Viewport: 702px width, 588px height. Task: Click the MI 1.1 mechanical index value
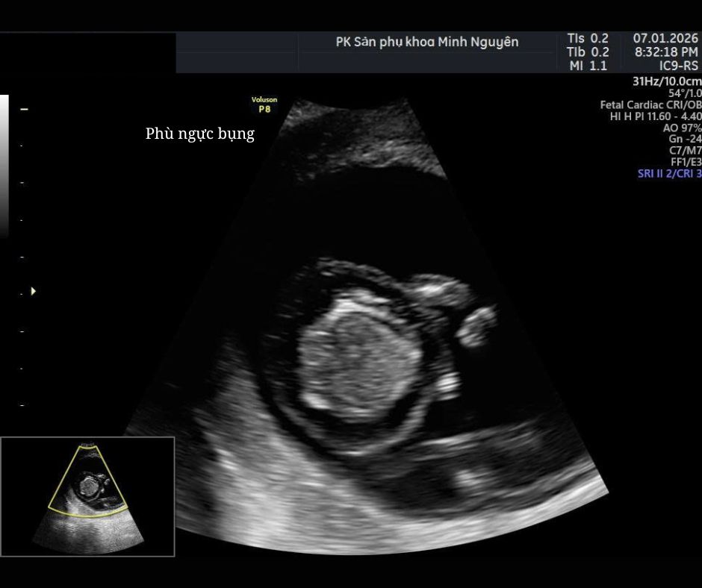[x=588, y=66]
